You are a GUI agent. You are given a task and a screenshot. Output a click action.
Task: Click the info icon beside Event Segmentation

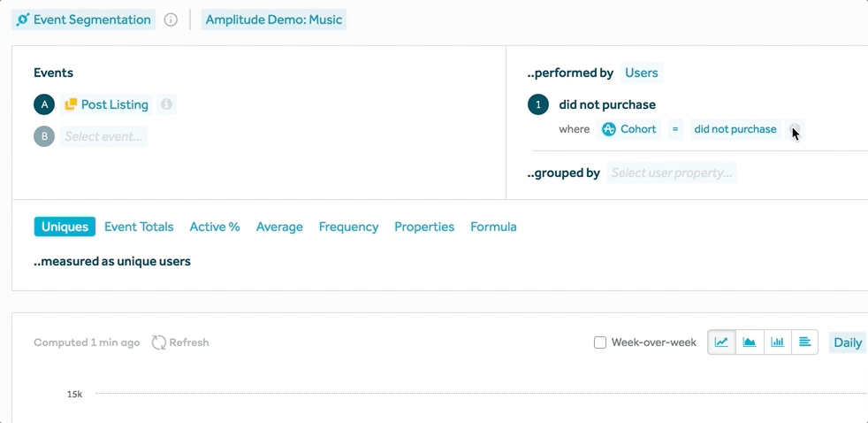click(x=171, y=19)
